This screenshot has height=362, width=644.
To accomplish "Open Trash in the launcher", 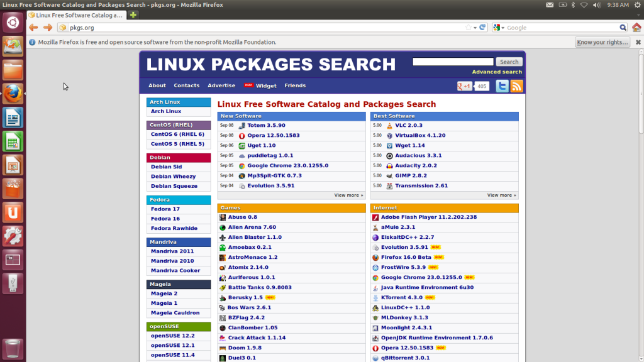I will [13, 349].
